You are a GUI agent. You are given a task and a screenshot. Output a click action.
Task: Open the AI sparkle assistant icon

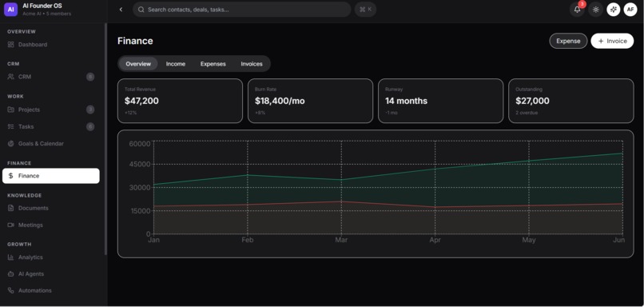(x=613, y=10)
